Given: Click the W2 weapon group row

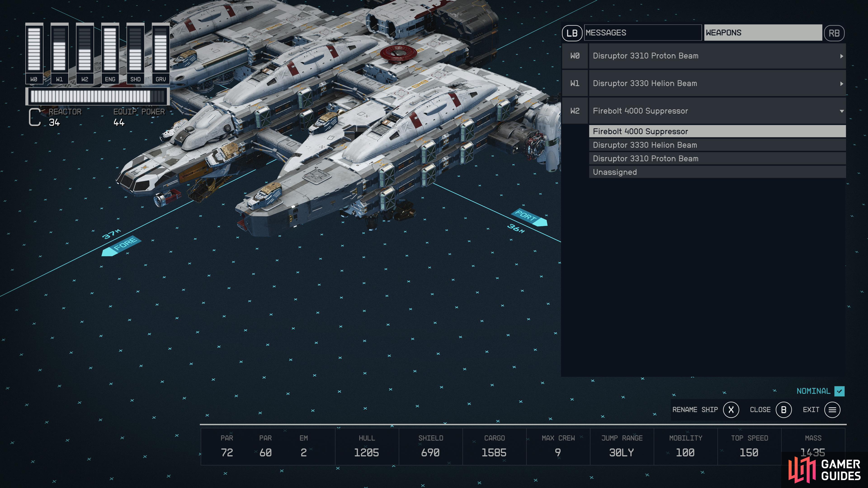Looking at the screenshot, I should click(x=704, y=111).
